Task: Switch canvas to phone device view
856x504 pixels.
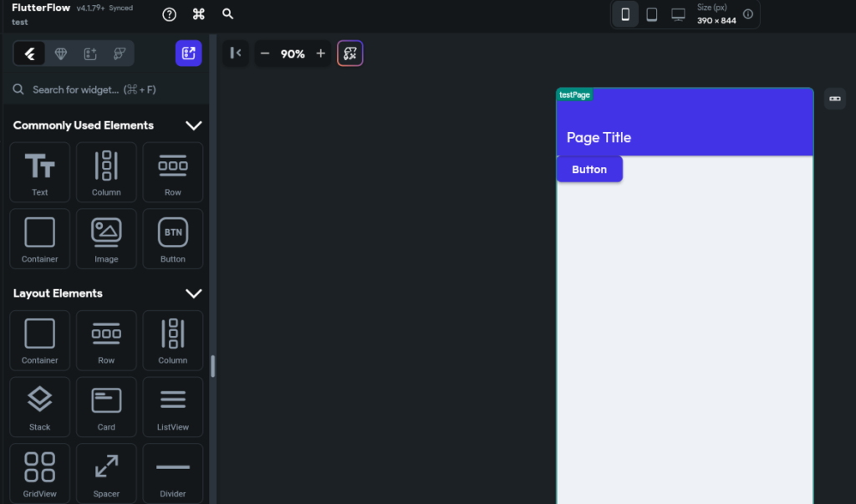Action: click(x=625, y=14)
